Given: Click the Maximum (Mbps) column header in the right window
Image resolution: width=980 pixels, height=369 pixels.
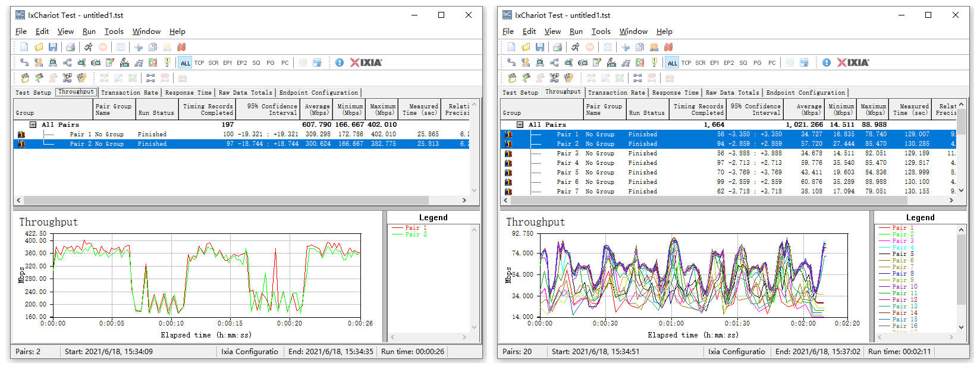Looking at the screenshot, I should [874, 110].
